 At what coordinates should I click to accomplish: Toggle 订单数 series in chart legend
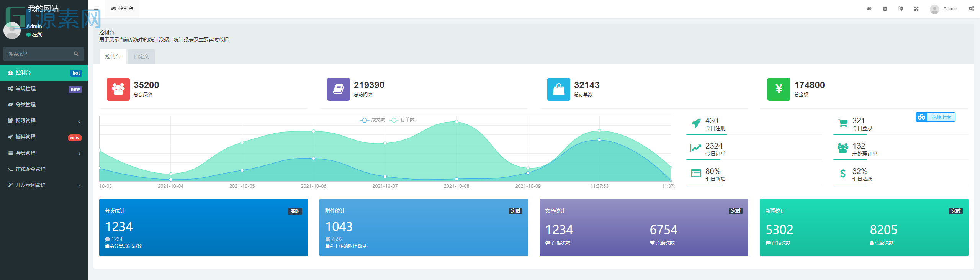pyautogui.click(x=402, y=120)
